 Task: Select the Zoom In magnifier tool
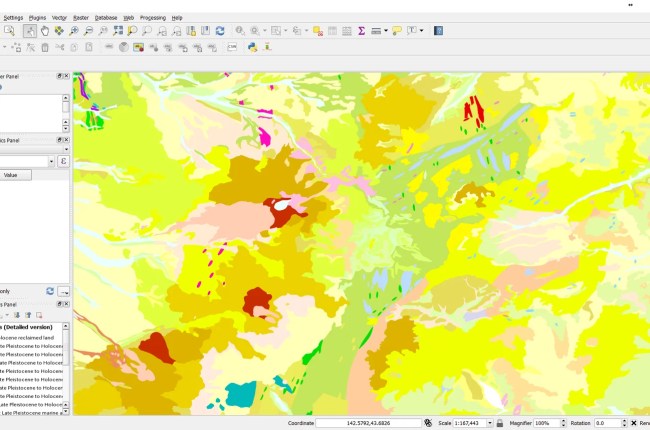(74, 31)
